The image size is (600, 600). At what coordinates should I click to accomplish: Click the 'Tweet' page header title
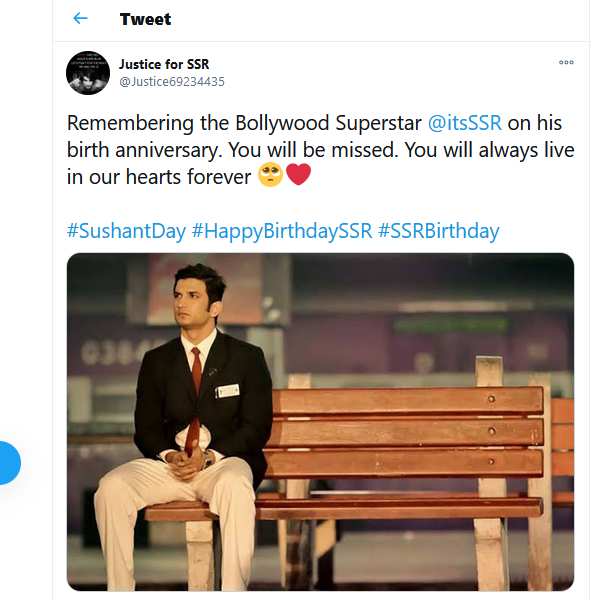pyautogui.click(x=144, y=19)
